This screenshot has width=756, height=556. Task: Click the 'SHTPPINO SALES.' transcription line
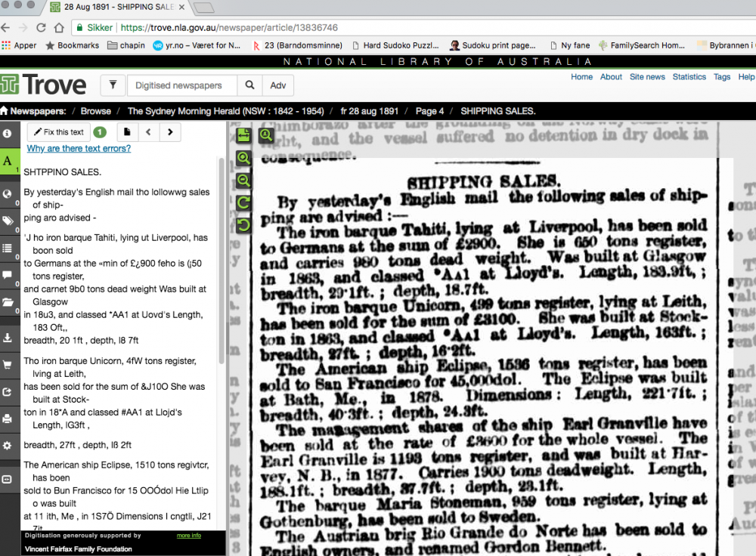click(63, 172)
